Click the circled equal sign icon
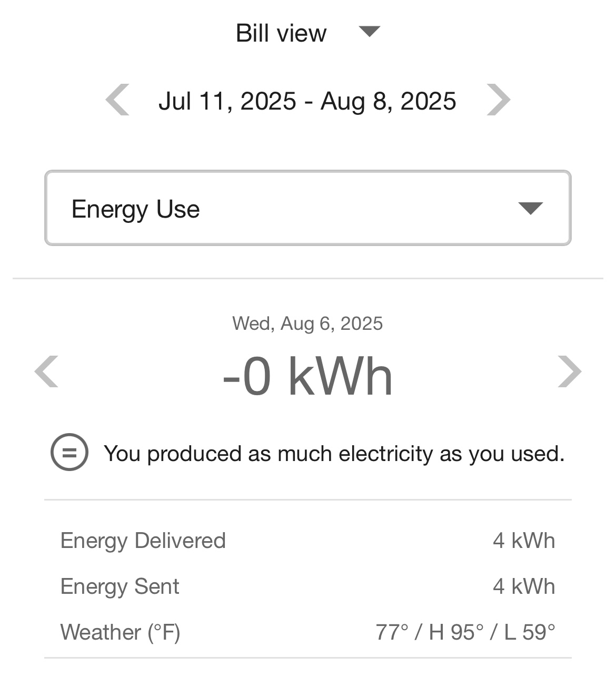This screenshot has height=676, width=616. point(69,452)
